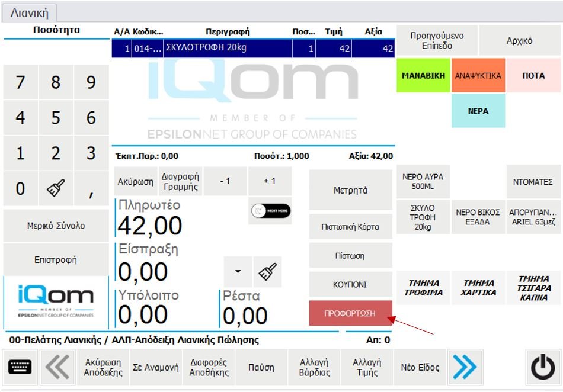Add ΝΕΡΟ ΑΥΡΑ 500ML product
Viewport: 563px width, 392px height.
pyautogui.click(x=423, y=182)
